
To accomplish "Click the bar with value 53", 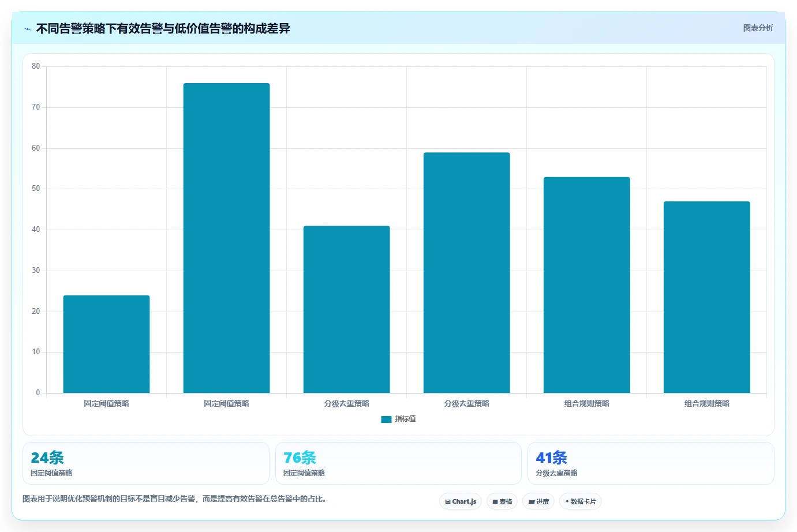I will 586,285.
